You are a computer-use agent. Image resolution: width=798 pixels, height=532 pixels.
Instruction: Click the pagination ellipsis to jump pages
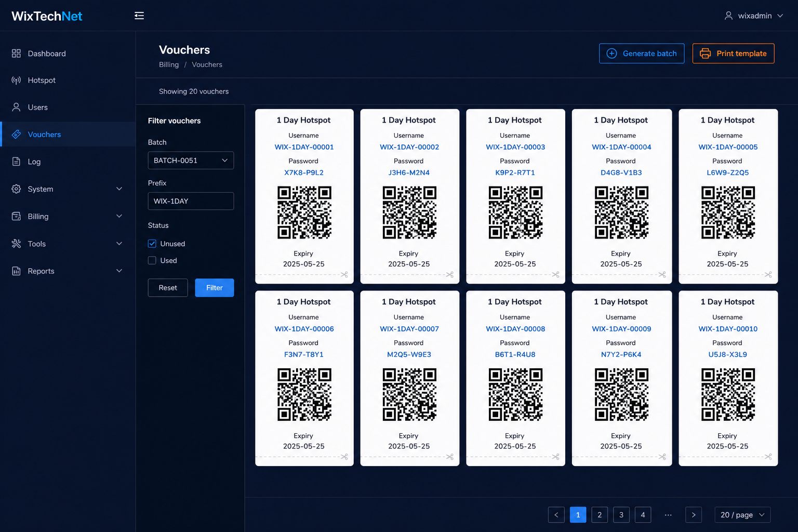(668, 515)
